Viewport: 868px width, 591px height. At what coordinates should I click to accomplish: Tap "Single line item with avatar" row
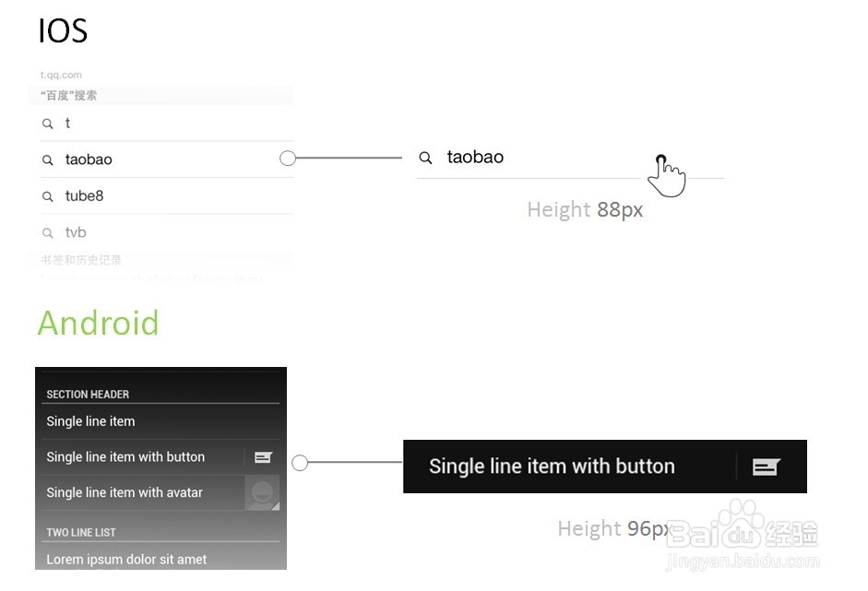coord(125,492)
